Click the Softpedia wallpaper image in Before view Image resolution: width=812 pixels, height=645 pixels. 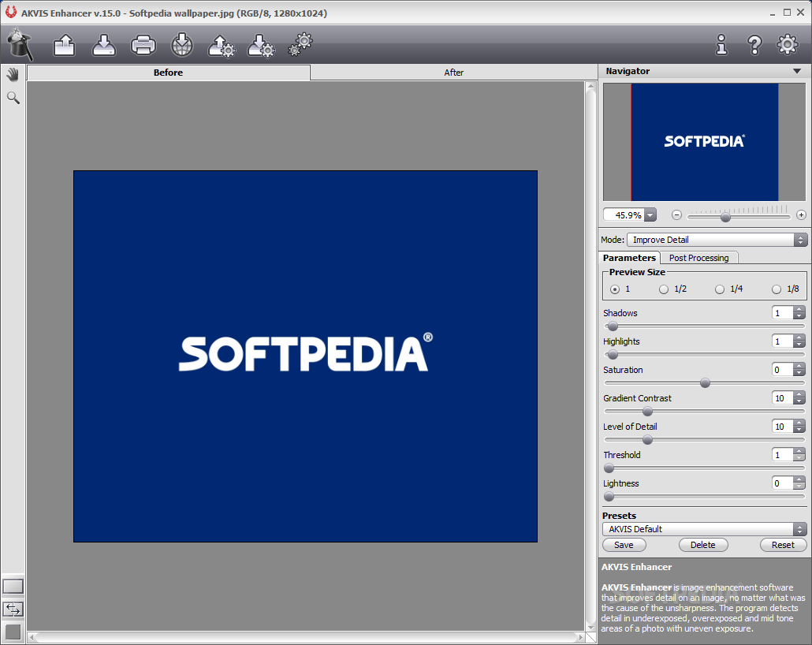pyautogui.click(x=306, y=356)
